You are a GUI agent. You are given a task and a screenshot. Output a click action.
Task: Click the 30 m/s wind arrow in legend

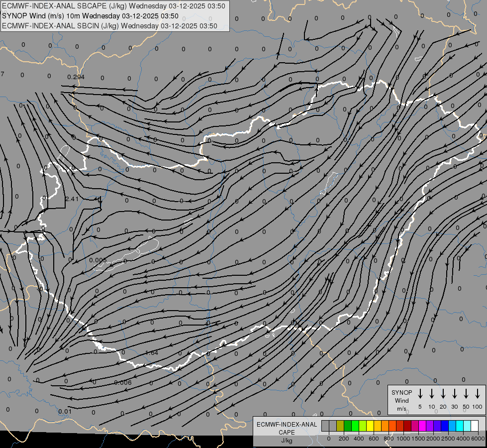(x=454, y=393)
